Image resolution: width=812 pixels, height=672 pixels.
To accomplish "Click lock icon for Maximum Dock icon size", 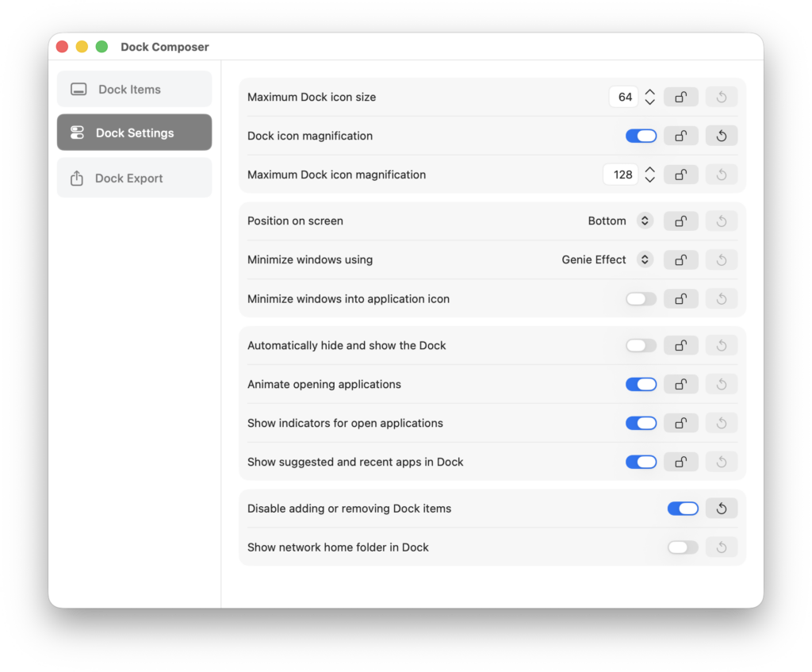I will coord(680,97).
